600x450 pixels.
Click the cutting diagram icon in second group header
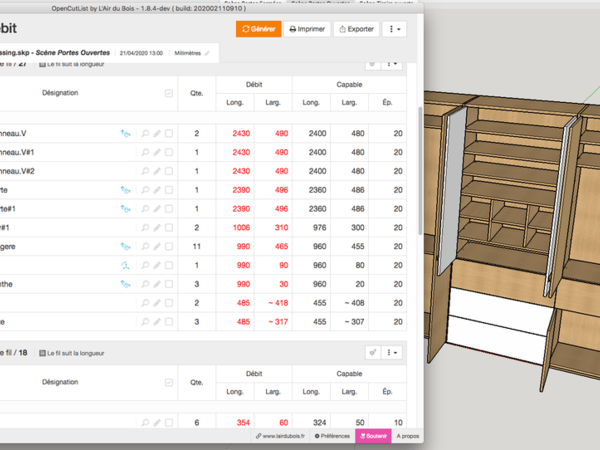(x=371, y=352)
